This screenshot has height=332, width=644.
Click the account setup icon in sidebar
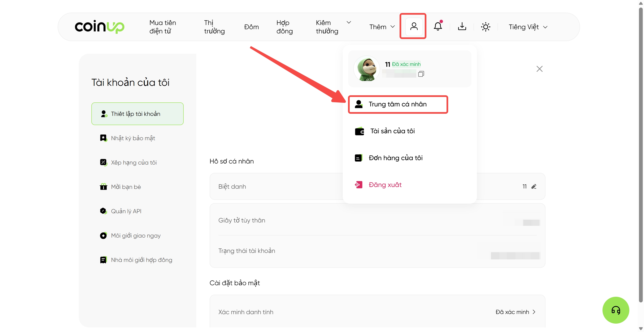[104, 114]
